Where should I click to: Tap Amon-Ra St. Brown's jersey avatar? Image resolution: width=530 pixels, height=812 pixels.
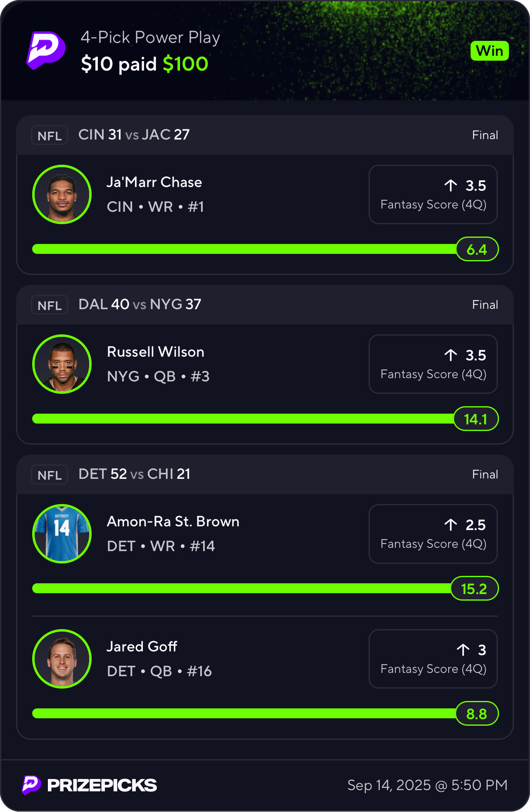62,534
